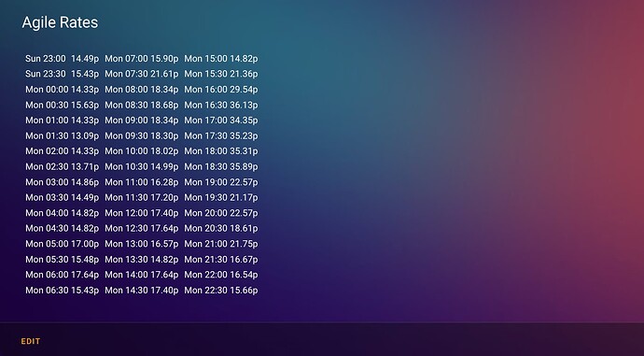Select the Mon 19:30 21.17p rate
The width and height of the screenshot is (644, 356).
[221, 198]
